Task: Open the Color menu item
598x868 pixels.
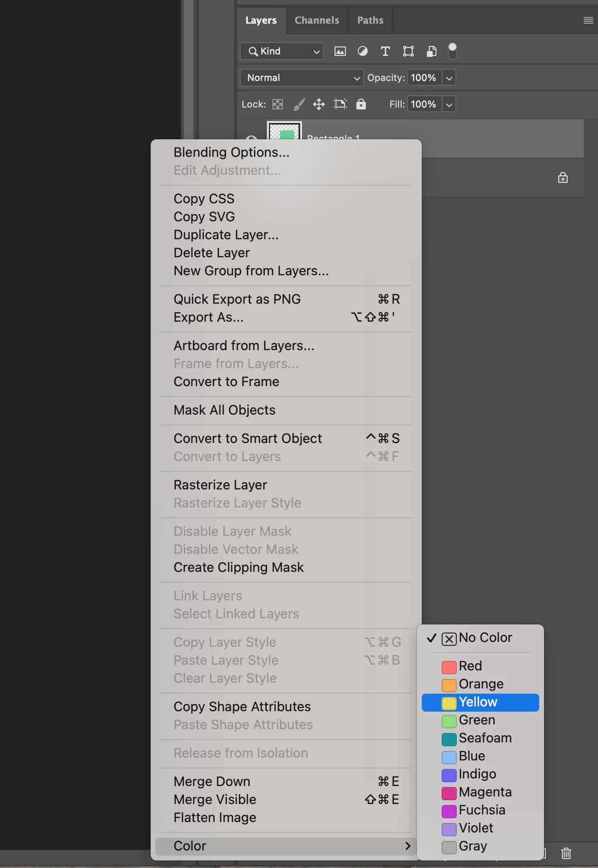Action: coord(286,846)
